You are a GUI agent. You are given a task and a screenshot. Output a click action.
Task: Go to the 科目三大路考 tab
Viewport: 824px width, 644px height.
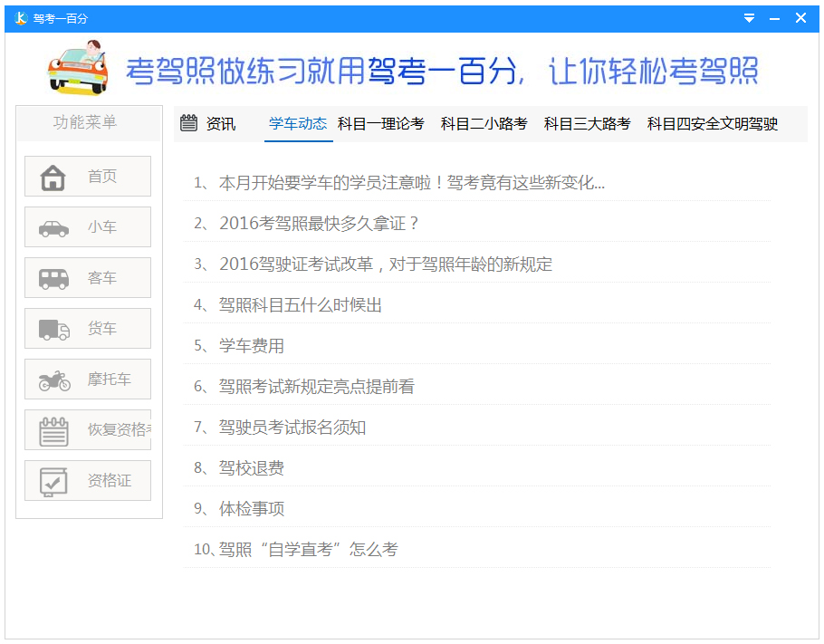tap(587, 123)
